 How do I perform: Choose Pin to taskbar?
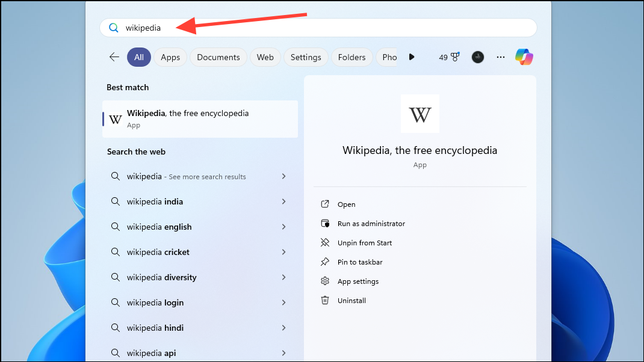(x=360, y=262)
